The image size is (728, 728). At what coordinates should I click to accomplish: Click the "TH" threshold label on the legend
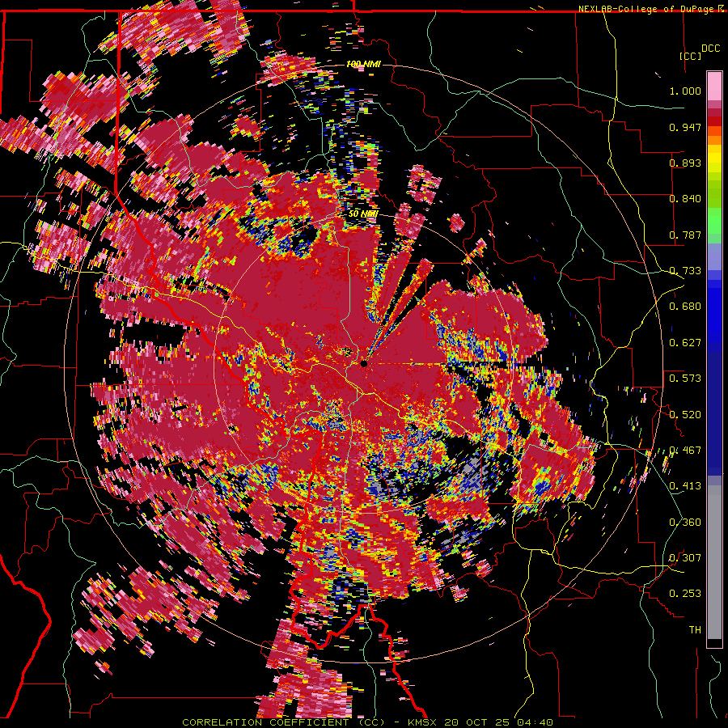(695, 630)
